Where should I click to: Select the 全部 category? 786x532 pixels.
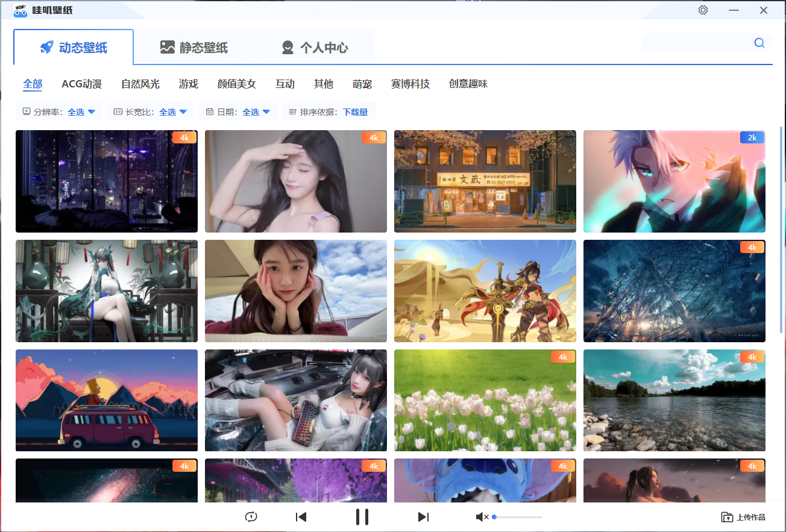[x=33, y=84]
